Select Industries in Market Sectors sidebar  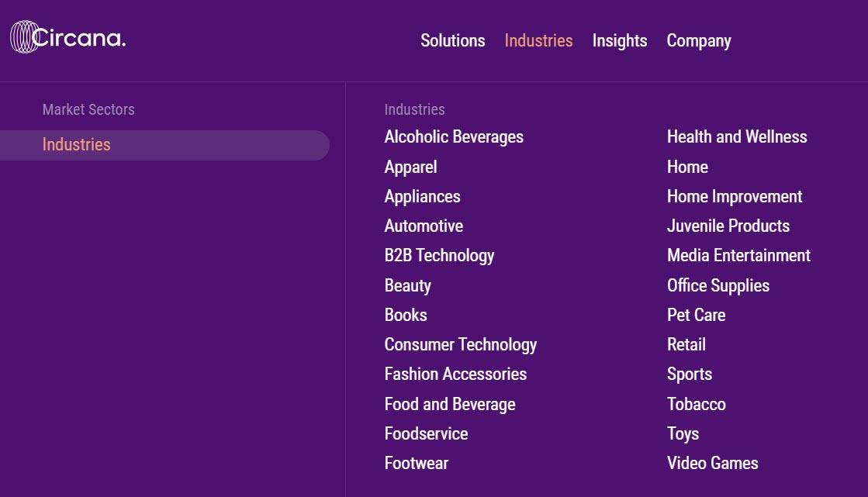[x=164, y=145]
